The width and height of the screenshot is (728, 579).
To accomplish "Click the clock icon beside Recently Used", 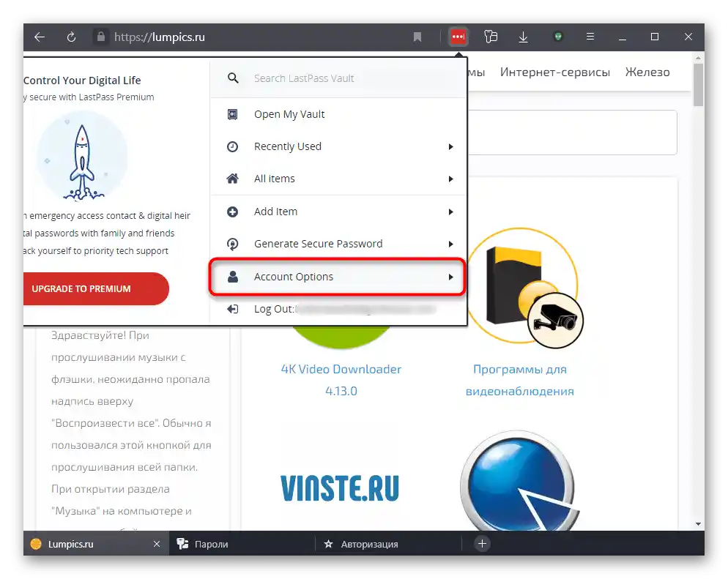I will click(x=233, y=146).
